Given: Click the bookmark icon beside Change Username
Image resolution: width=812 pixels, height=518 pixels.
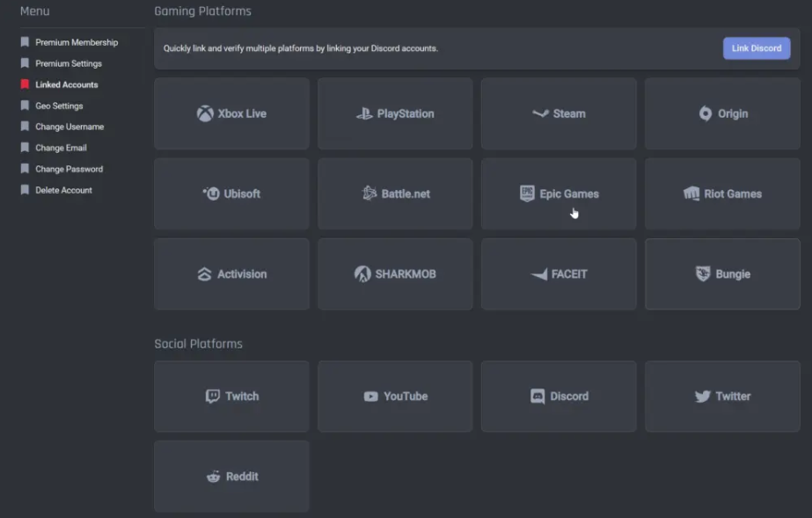Looking at the screenshot, I should (x=25, y=126).
